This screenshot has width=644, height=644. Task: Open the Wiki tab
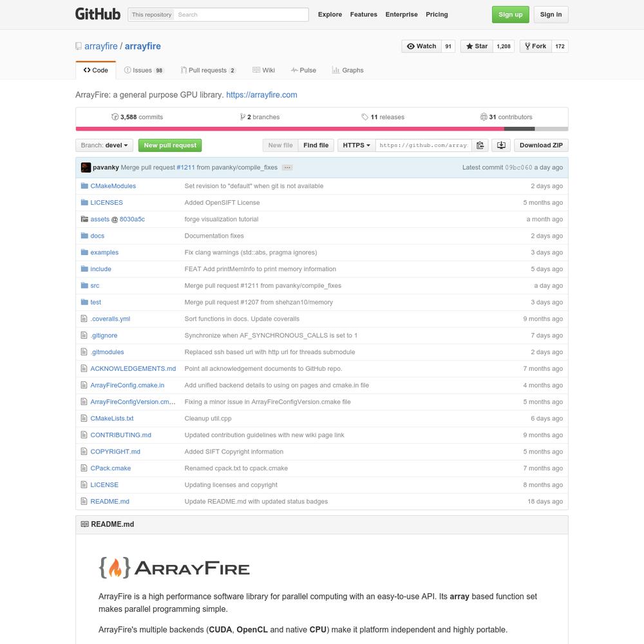coord(263,70)
